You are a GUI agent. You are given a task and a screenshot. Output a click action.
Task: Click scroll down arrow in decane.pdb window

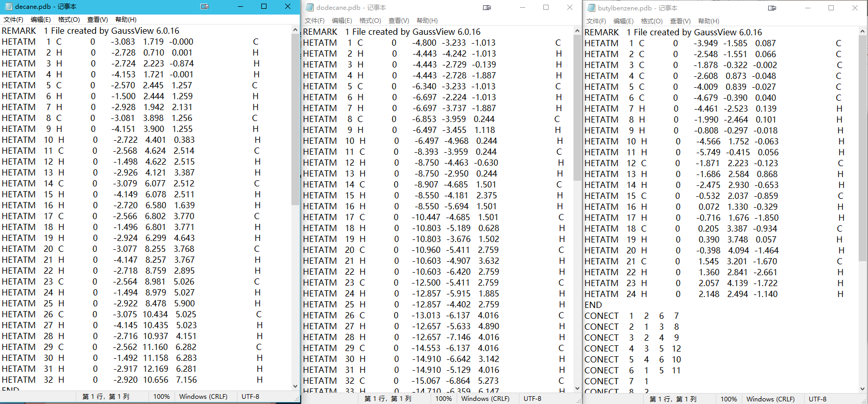click(296, 386)
